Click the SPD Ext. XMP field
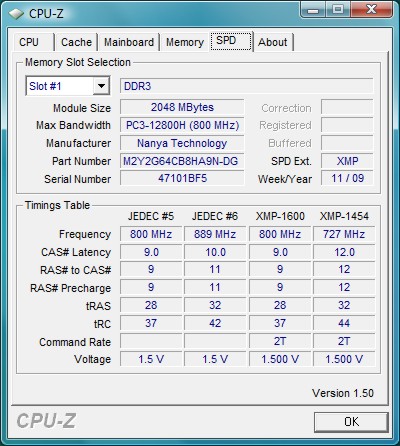The width and height of the screenshot is (400, 446). [347, 161]
